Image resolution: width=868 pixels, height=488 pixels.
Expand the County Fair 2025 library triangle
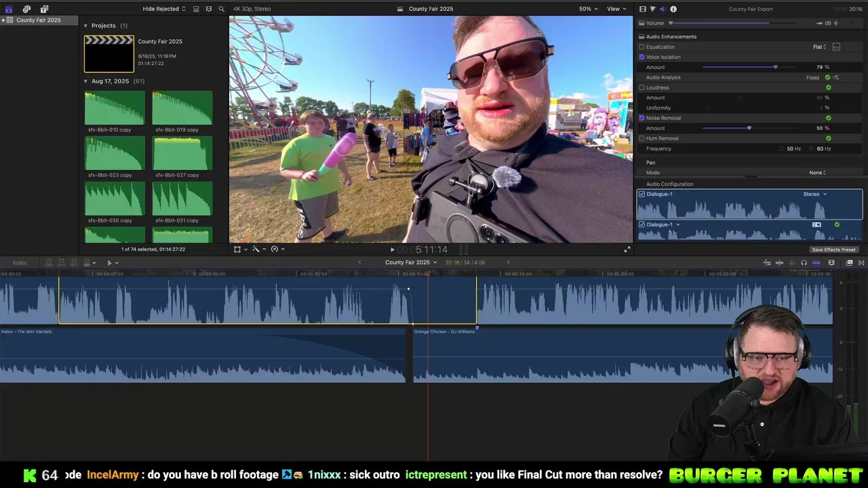click(x=3, y=20)
